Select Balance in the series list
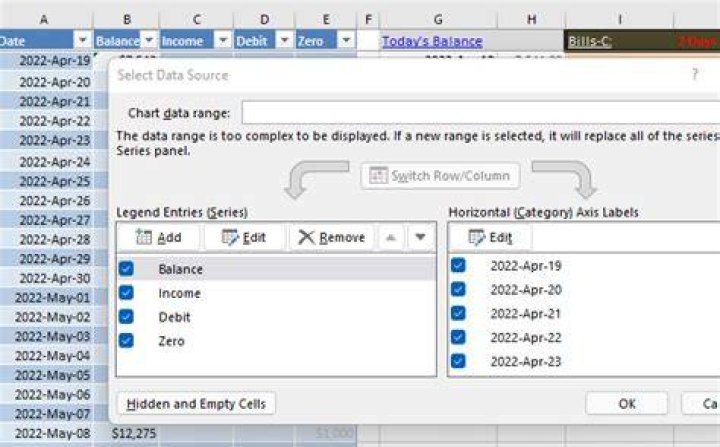This screenshot has height=447, width=720. 180,269
